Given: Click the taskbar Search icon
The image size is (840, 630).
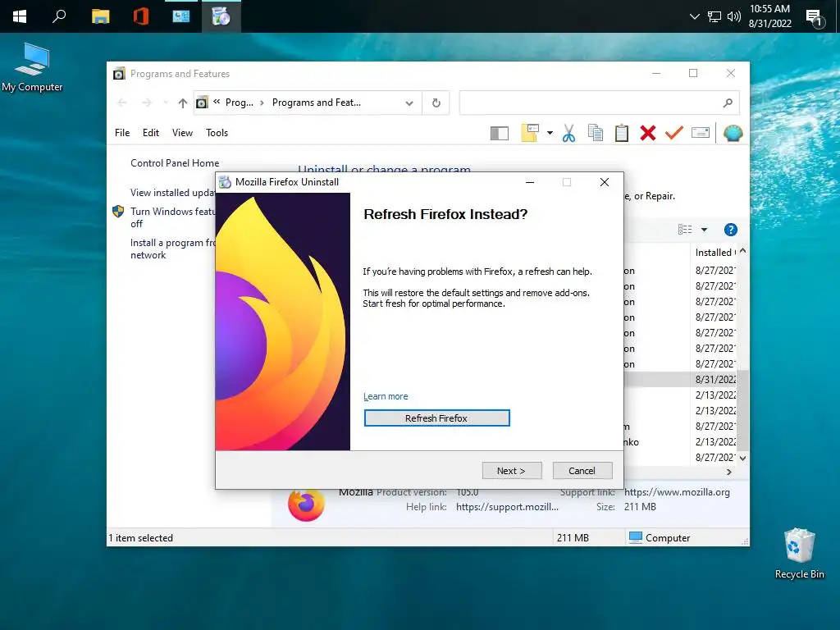Looking at the screenshot, I should (59, 16).
